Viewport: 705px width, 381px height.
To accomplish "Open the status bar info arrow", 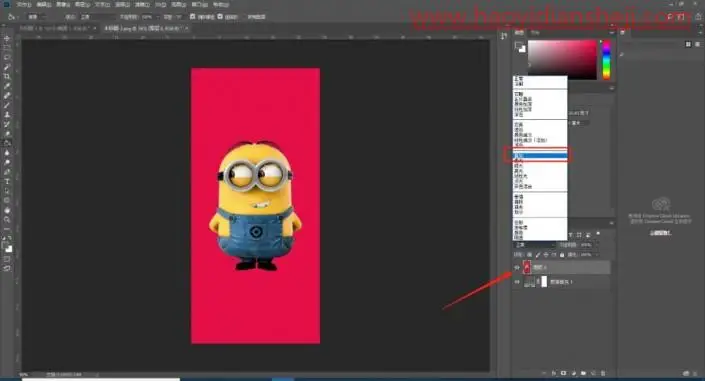I will pyautogui.click(x=96, y=374).
